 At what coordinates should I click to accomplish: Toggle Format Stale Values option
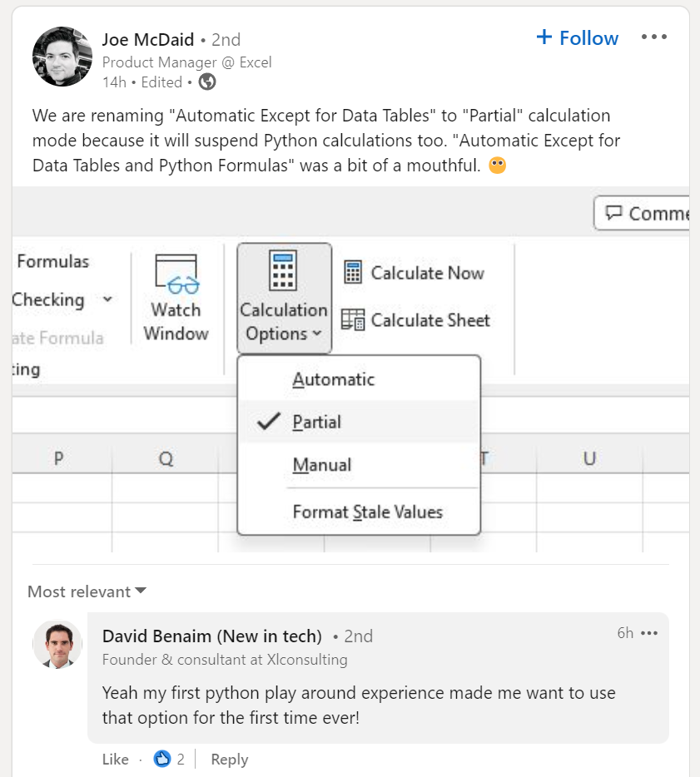point(367,512)
